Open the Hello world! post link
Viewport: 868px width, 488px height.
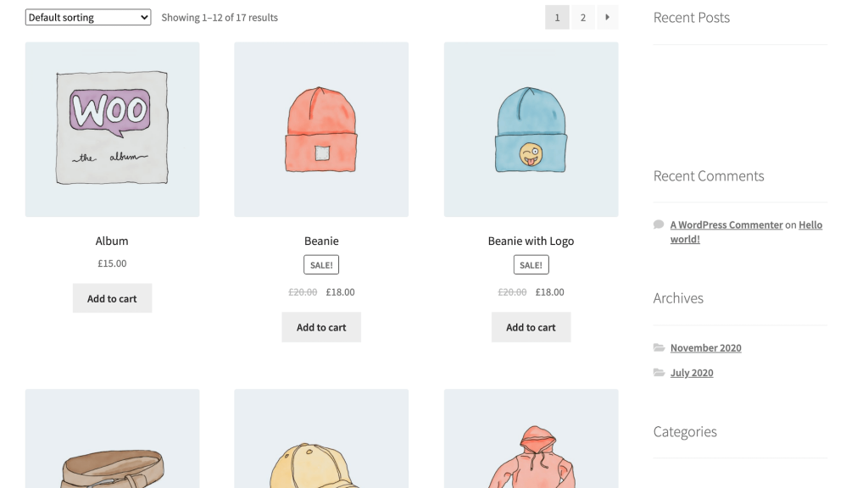[810, 225]
